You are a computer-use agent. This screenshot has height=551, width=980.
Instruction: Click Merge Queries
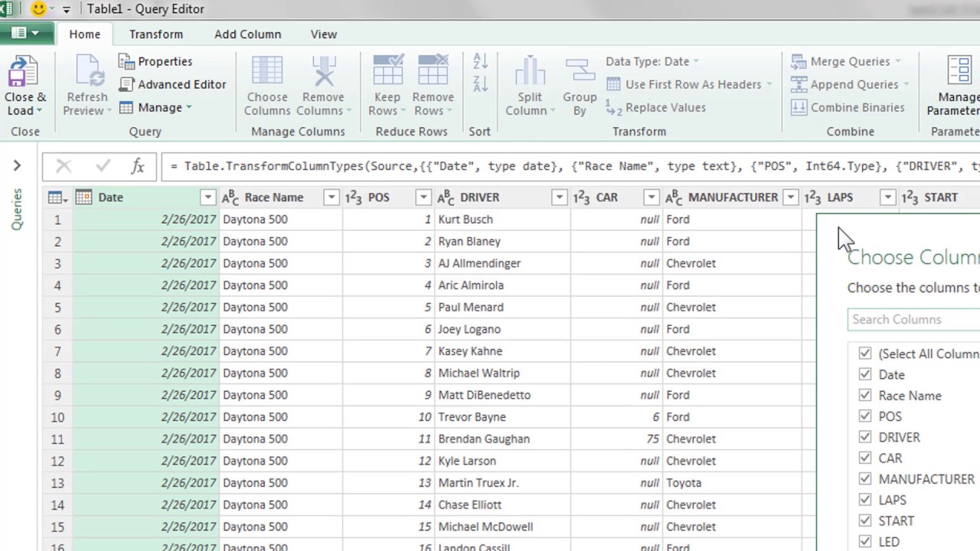click(x=846, y=61)
